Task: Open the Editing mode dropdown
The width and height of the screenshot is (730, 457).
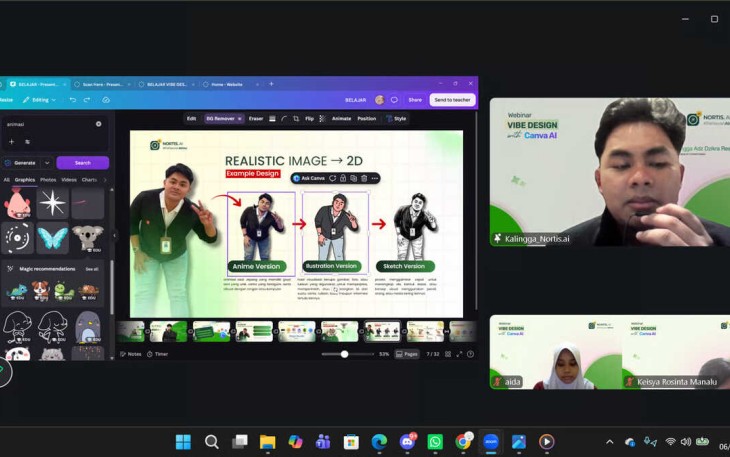Action: (x=39, y=100)
